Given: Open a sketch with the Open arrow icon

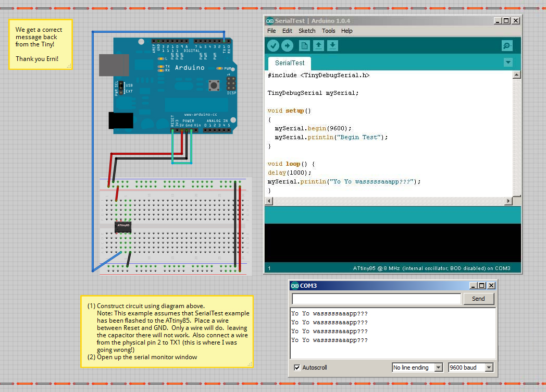Looking at the screenshot, I should coord(318,46).
